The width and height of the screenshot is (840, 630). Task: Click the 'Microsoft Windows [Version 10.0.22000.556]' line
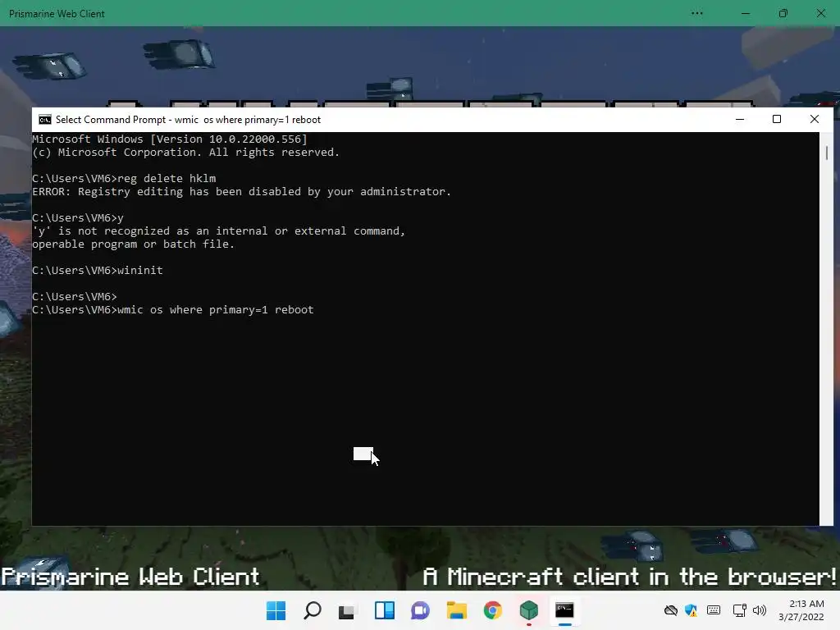pyautogui.click(x=170, y=139)
